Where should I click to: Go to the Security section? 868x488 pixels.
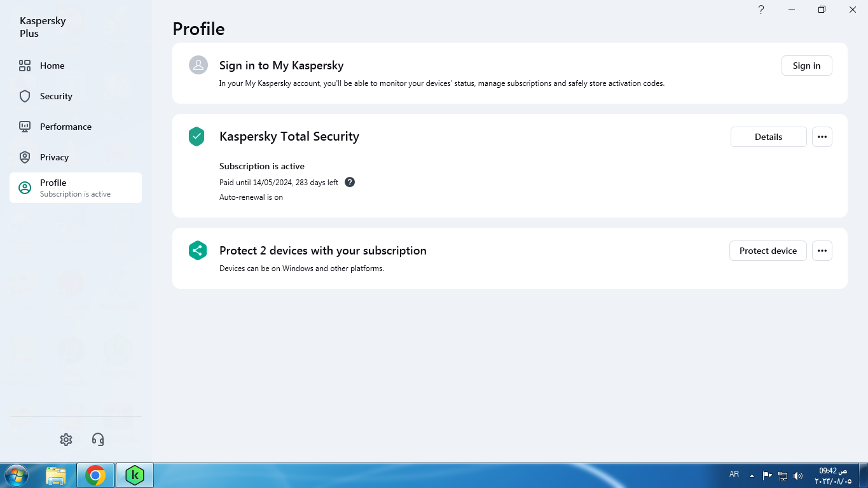pyautogui.click(x=76, y=96)
